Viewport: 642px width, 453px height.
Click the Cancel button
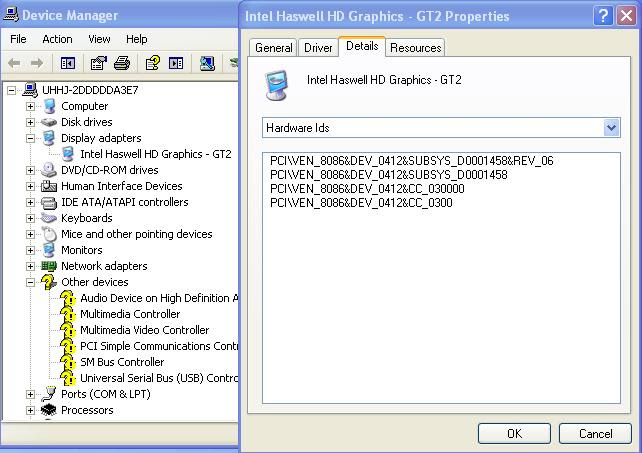(595, 433)
